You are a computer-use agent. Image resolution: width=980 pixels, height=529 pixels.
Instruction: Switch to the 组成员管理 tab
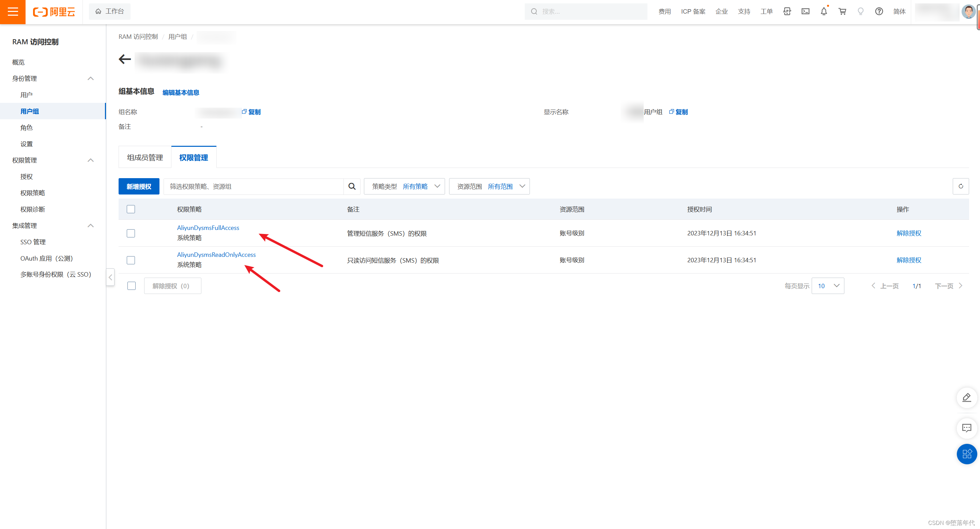click(145, 157)
